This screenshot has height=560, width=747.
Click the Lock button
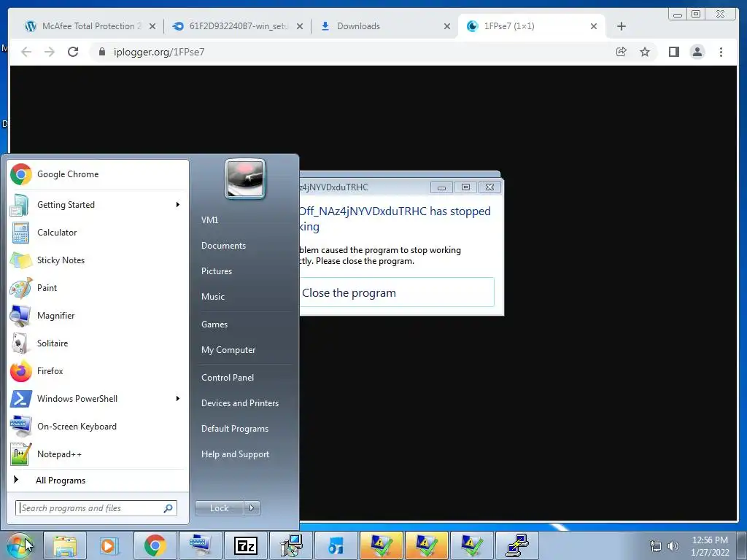pos(220,508)
